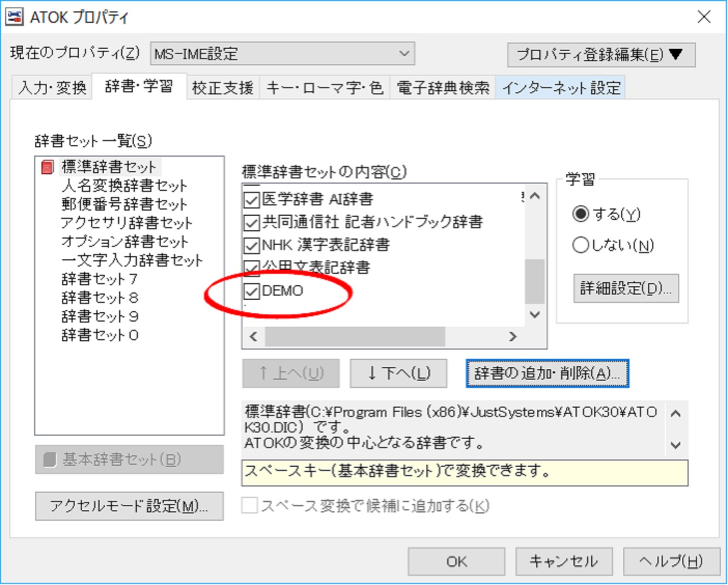The image size is (728, 585).
Task: Switch to the 入力・変換 tab
Action: point(52,87)
